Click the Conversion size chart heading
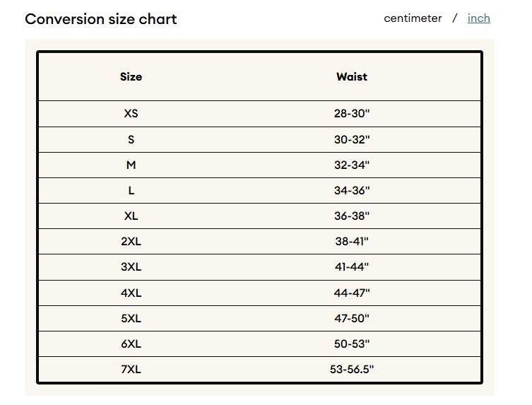The height and width of the screenshot is (405, 532). coord(101,19)
